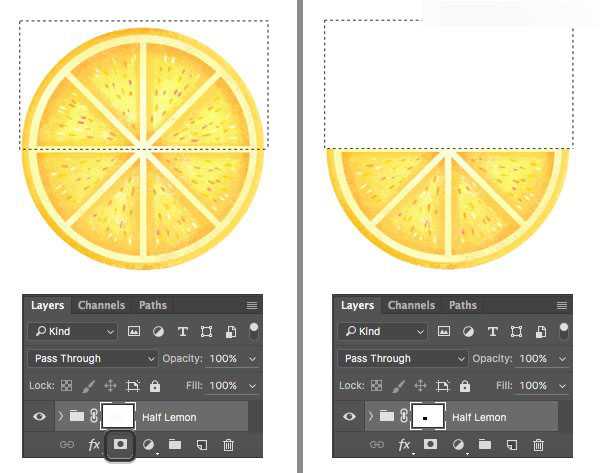The height and width of the screenshot is (473, 600).
Task: Hide Half Lemon group in left panel
Action: tap(39, 416)
